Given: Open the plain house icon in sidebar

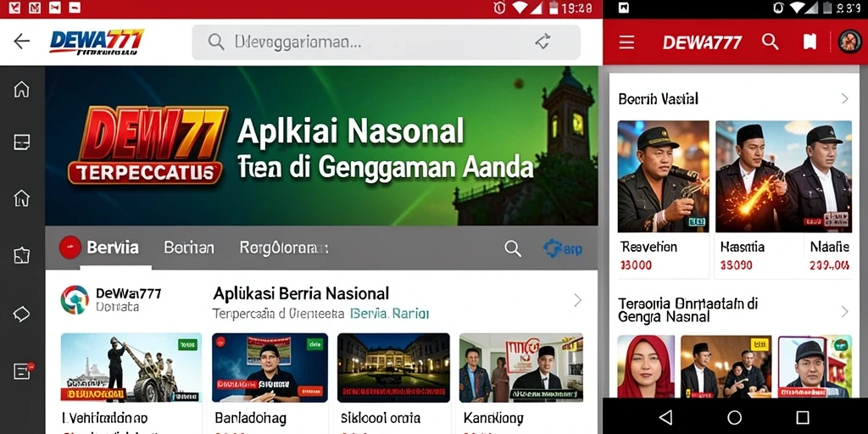Looking at the screenshot, I should (21, 89).
